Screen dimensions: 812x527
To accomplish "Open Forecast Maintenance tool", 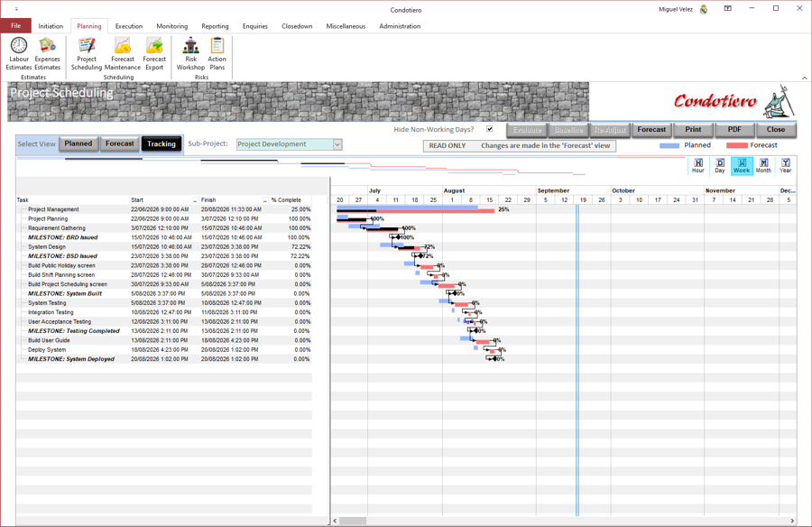I will (x=123, y=53).
